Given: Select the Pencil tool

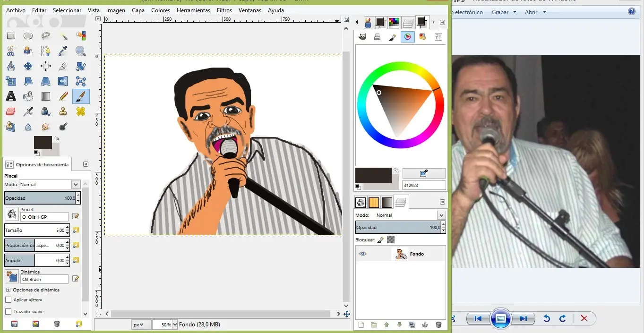Looking at the screenshot, I should point(63,96).
